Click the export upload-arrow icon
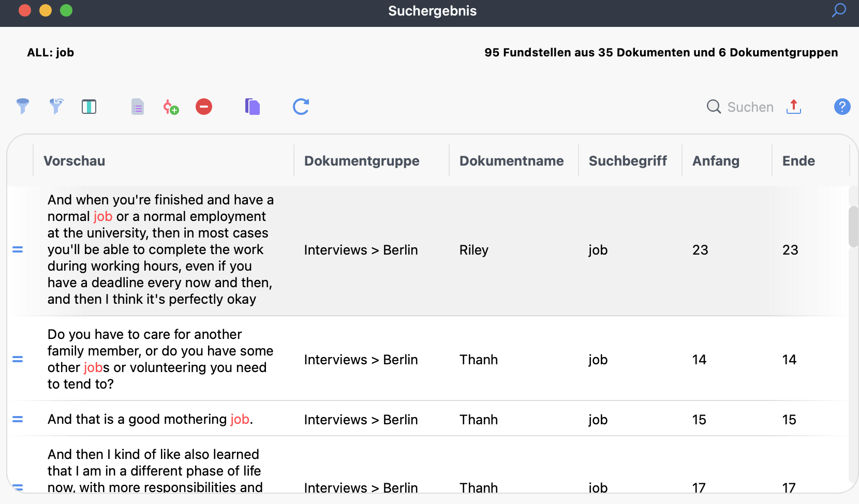Screen dimensions: 859x504 pos(794,106)
